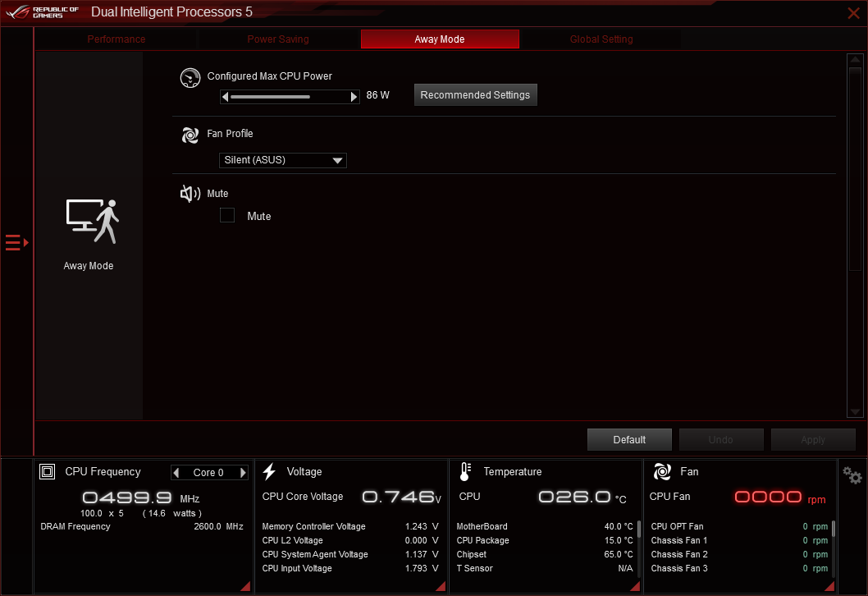Screen dimensions: 868x596
Task: Click the Chipset temperature row
Action: tap(545, 554)
